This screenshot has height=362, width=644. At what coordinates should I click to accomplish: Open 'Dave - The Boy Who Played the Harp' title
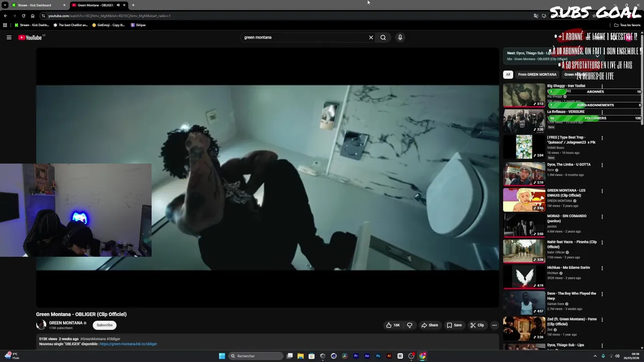tap(572, 296)
